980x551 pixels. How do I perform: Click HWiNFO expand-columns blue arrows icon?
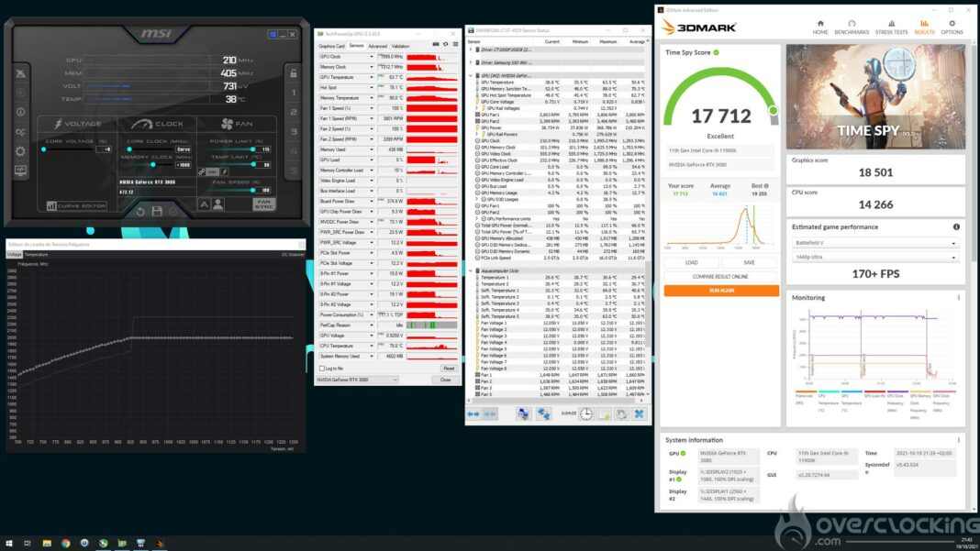(x=473, y=413)
